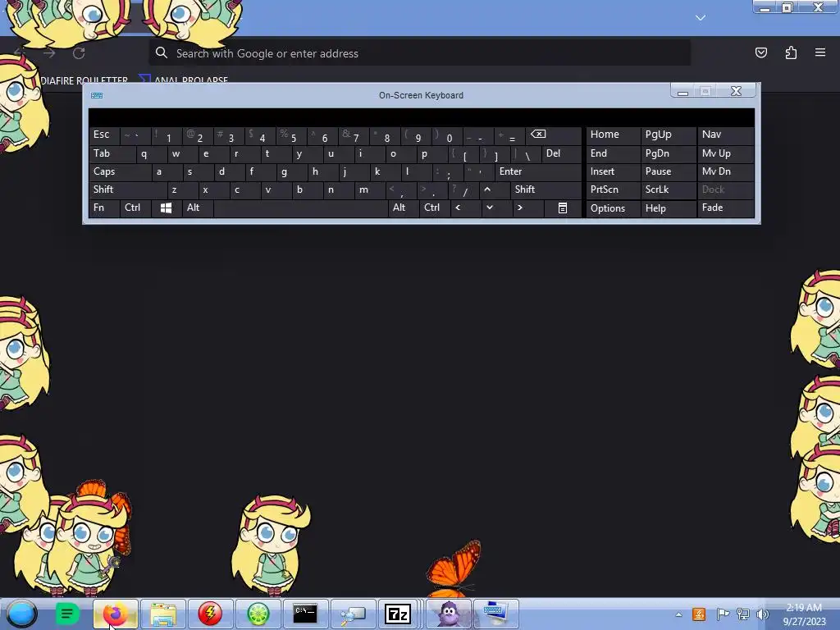Click the Save to Pocket icon

(760, 52)
